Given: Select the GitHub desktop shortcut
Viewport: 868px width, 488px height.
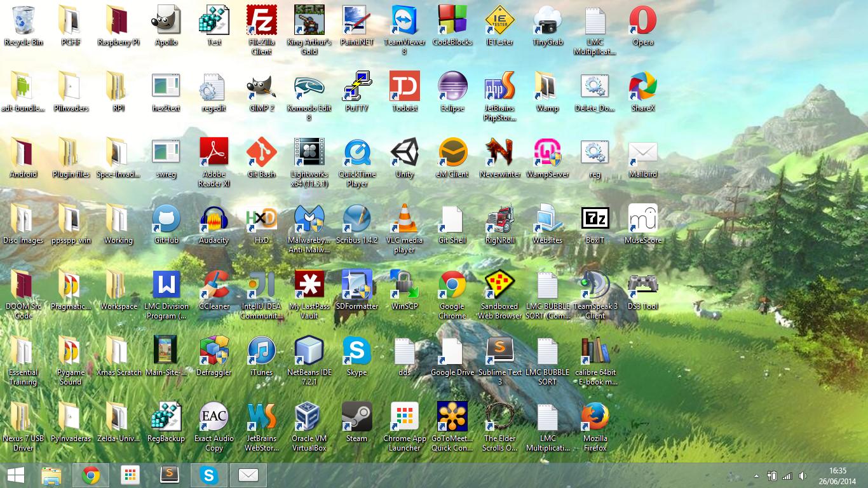Looking at the screenshot, I should 166,224.
